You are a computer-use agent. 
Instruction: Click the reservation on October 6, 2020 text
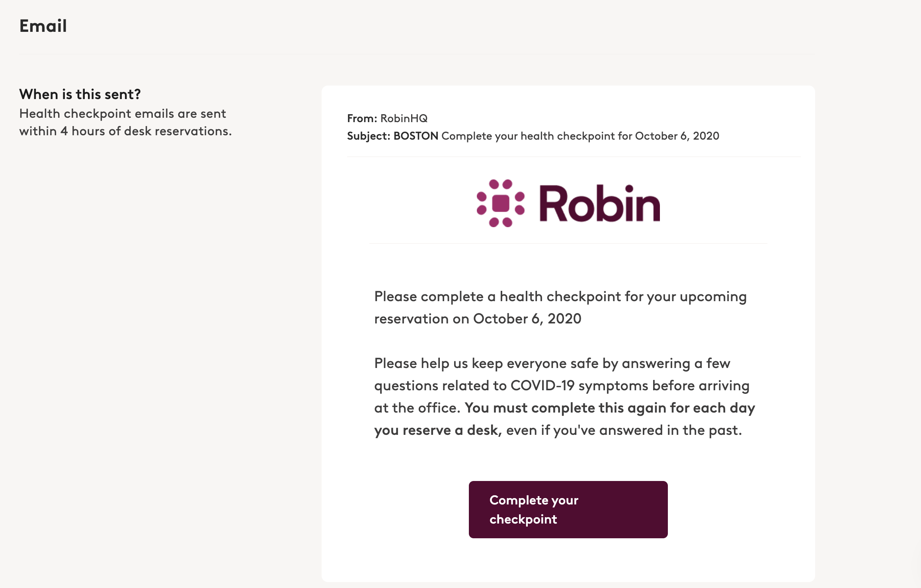point(478,319)
